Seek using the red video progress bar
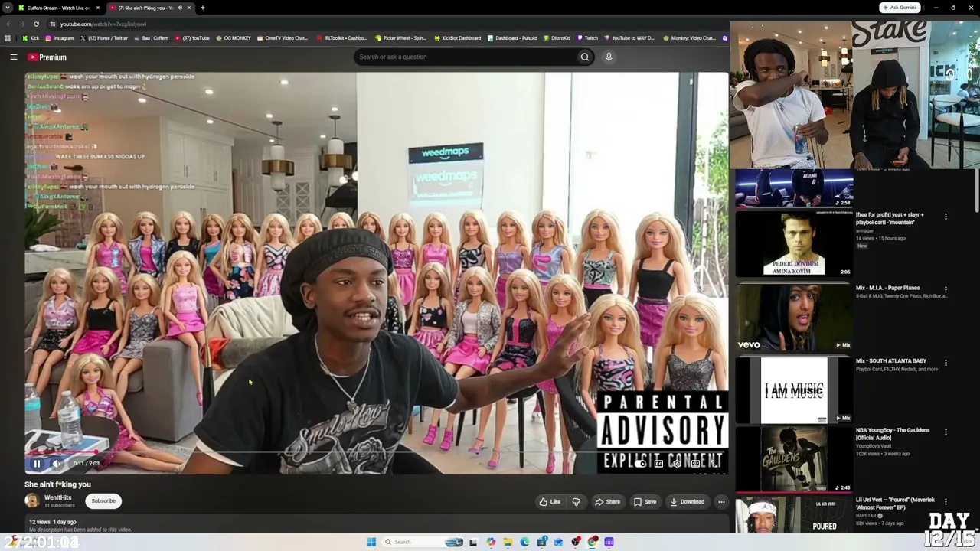980x551 pixels. pyautogui.click(x=377, y=452)
